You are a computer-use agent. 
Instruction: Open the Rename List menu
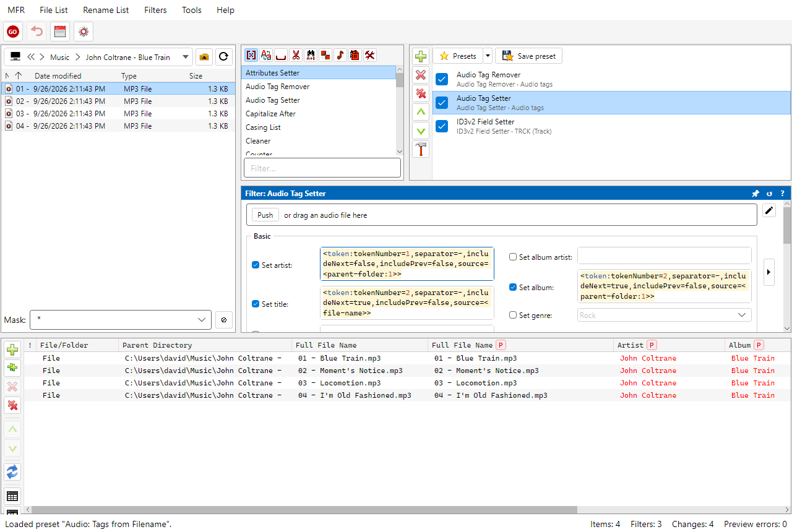[x=106, y=10]
